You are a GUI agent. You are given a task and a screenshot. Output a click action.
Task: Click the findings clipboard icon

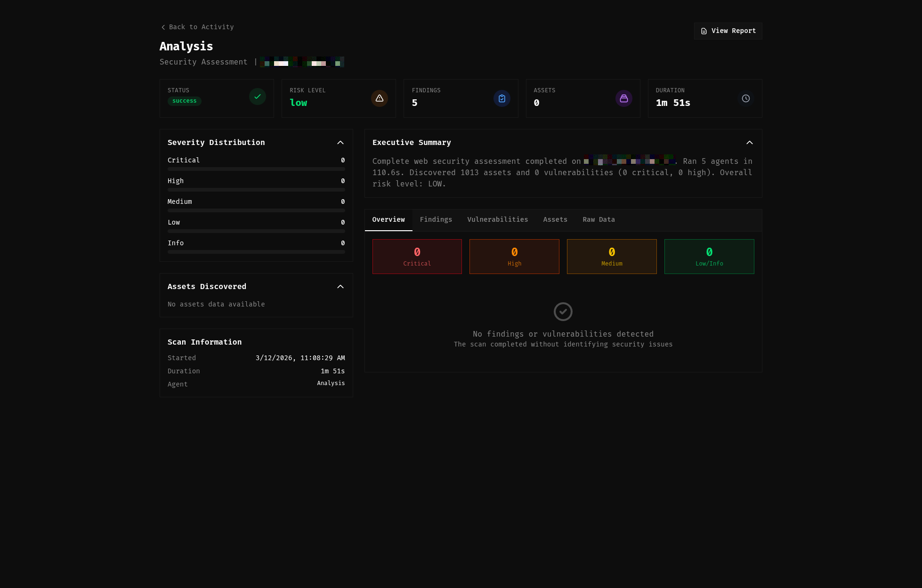tap(501, 98)
